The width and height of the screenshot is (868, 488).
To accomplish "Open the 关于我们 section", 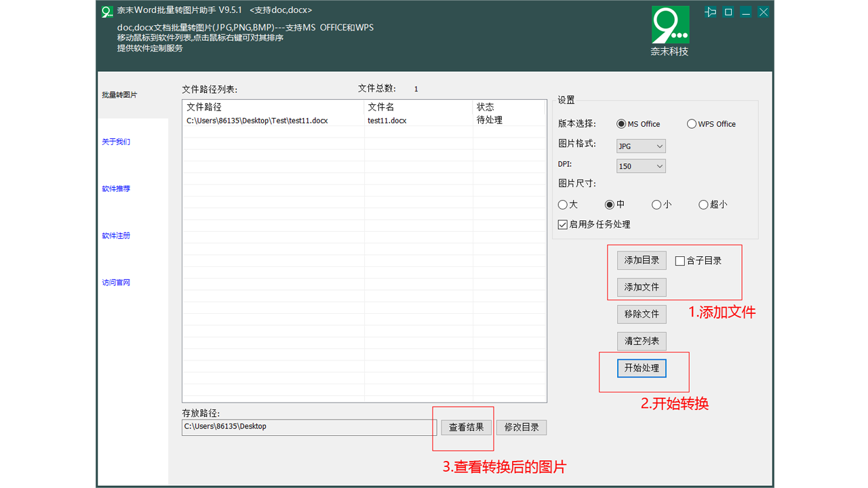I will click(x=115, y=142).
